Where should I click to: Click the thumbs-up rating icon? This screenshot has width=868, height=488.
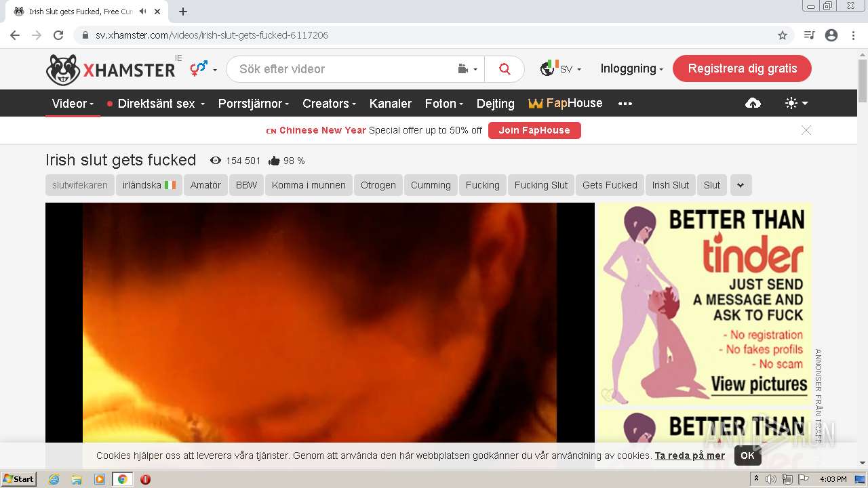pyautogui.click(x=274, y=161)
